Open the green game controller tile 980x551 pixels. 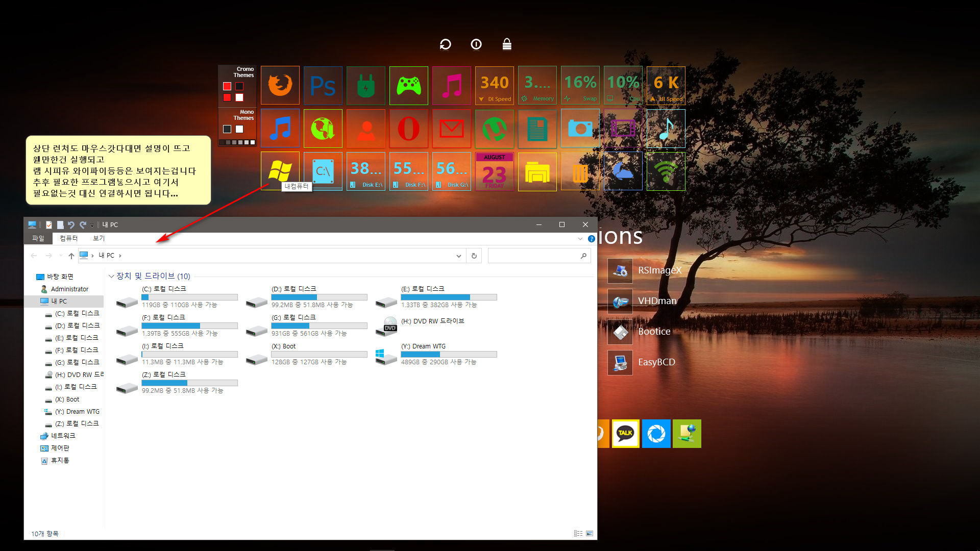[408, 86]
